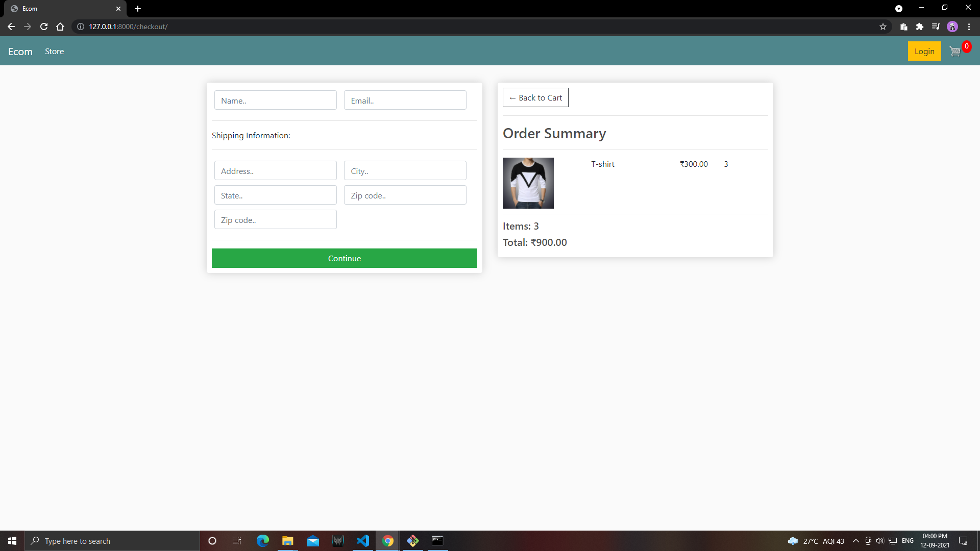The image size is (980, 551).
Task: Launch Visual Studio Code from taskbar
Action: (363, 541)
